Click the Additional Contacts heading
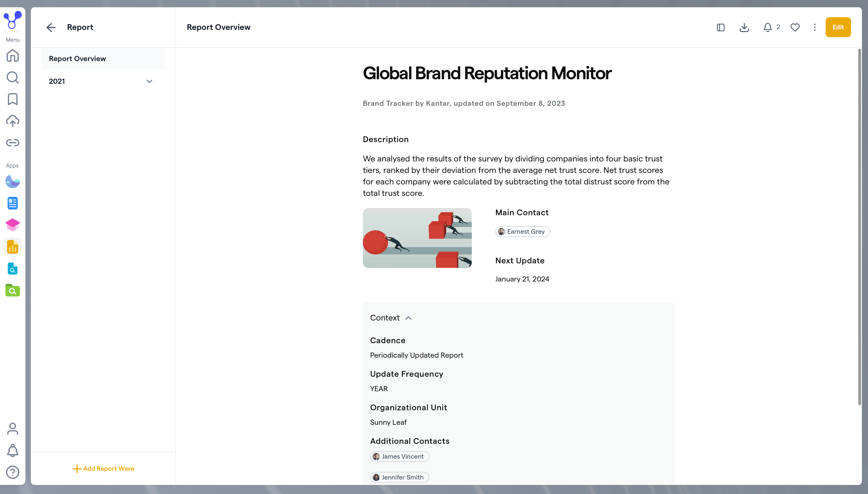 coord(410,441)
